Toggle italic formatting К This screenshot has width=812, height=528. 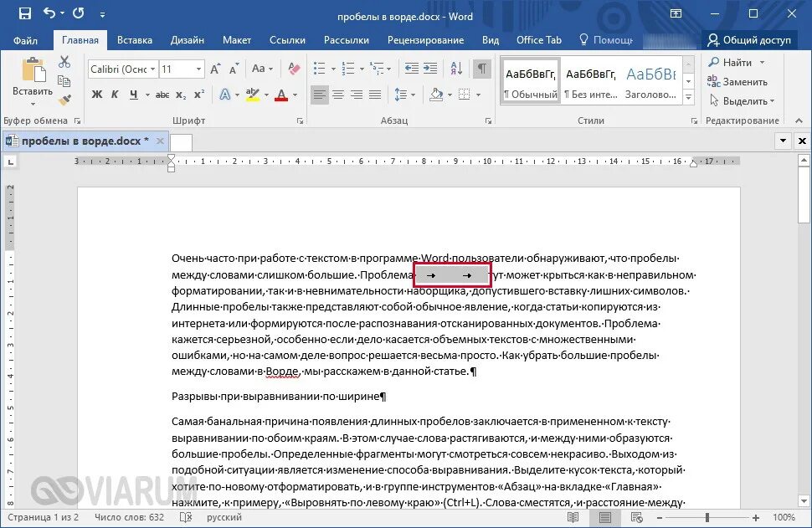(x=115, y=95)
